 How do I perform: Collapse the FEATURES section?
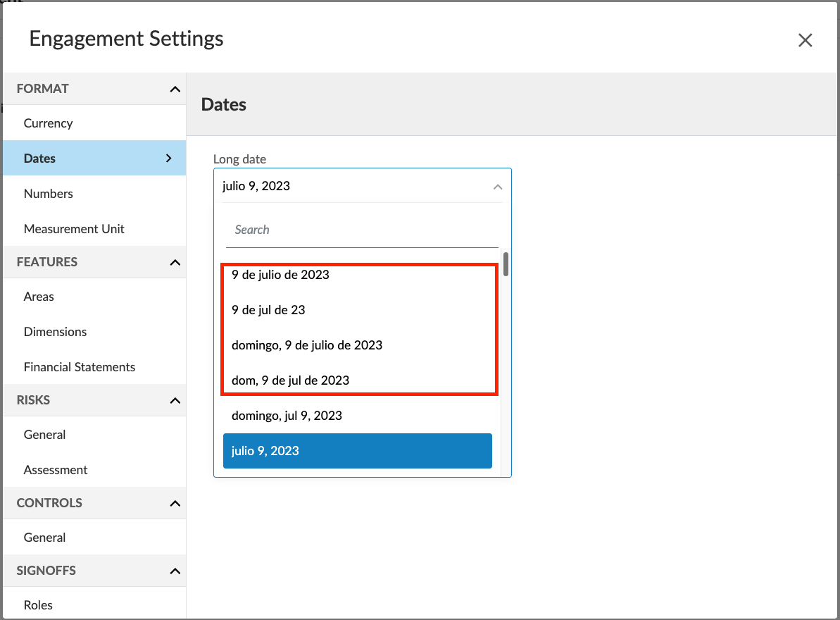(x=175, y=262)
